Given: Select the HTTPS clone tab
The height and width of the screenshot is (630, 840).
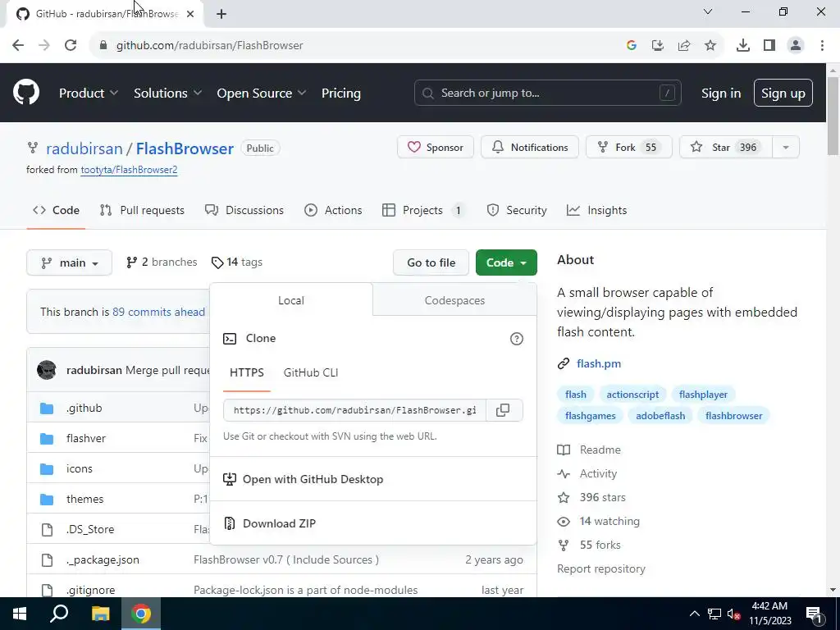Looking at the screenshot, I should [x=247, y=373].
